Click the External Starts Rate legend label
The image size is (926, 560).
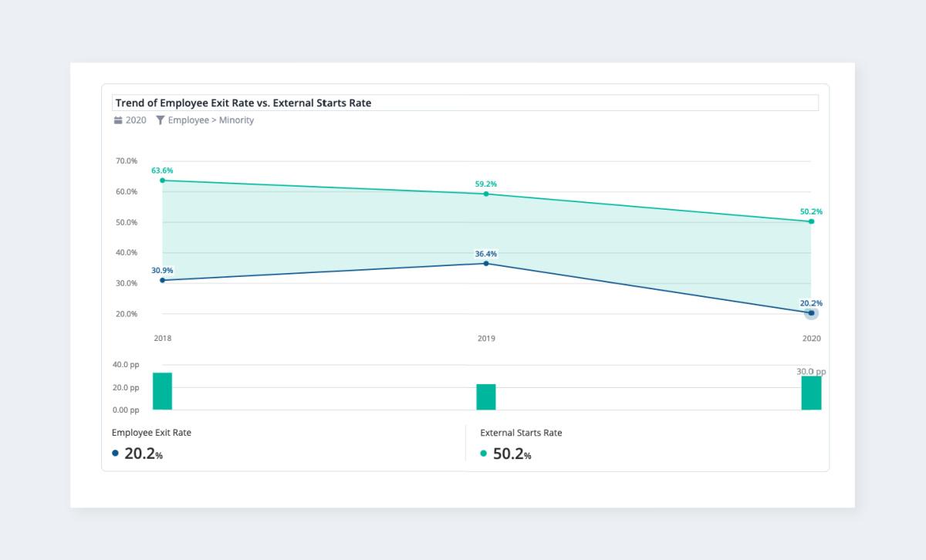(521, 433)
